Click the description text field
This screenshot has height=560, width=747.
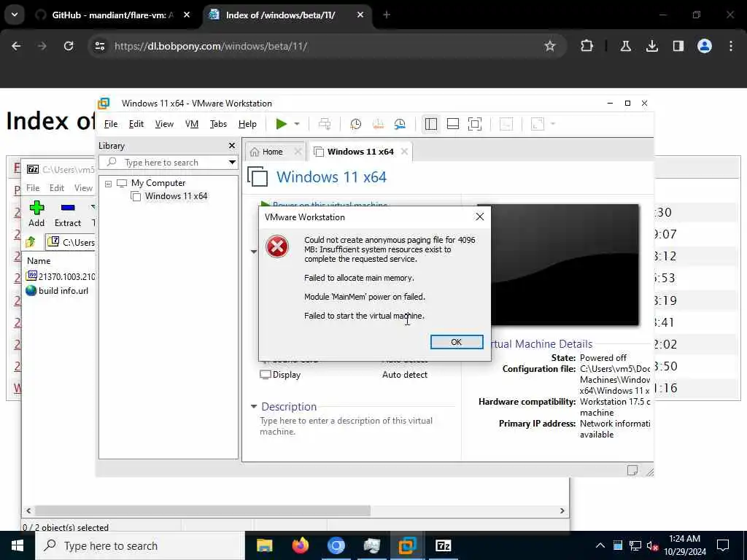[x=347, y=426]
